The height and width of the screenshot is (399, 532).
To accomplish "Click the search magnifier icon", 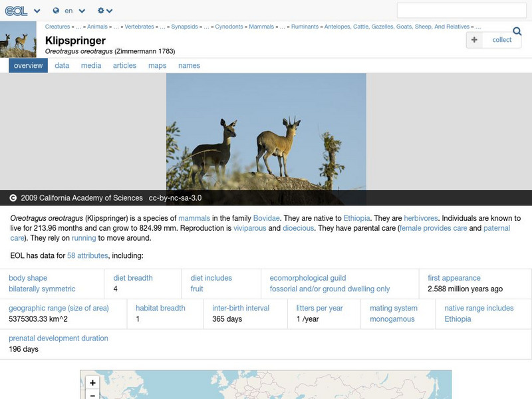I will coord(517,31).
